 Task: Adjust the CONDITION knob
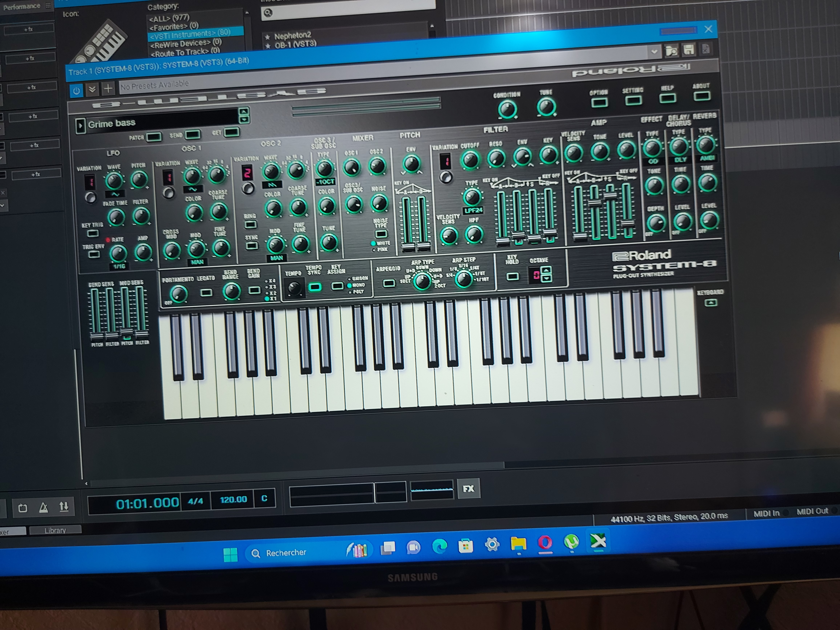click(x=507, y=110)
